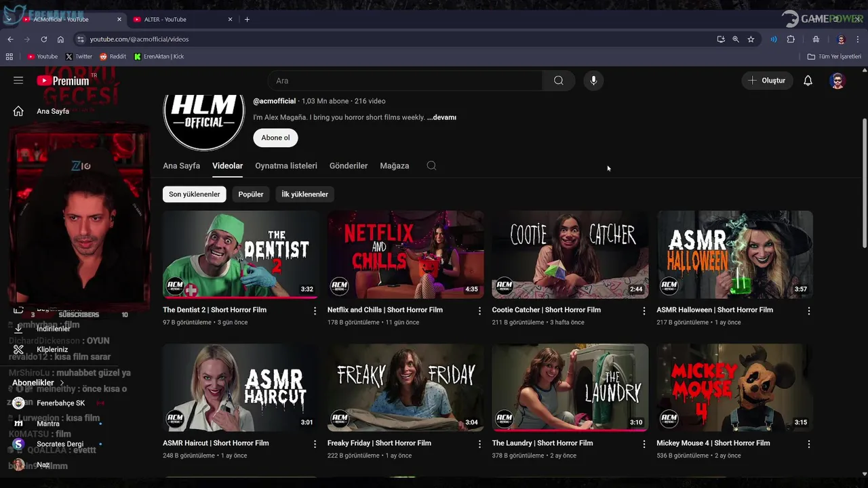The width and height of the screenshot is (868, 488).
Task: Open the Freaky Friday | Short Horror Film title
Action: (379, 443)
